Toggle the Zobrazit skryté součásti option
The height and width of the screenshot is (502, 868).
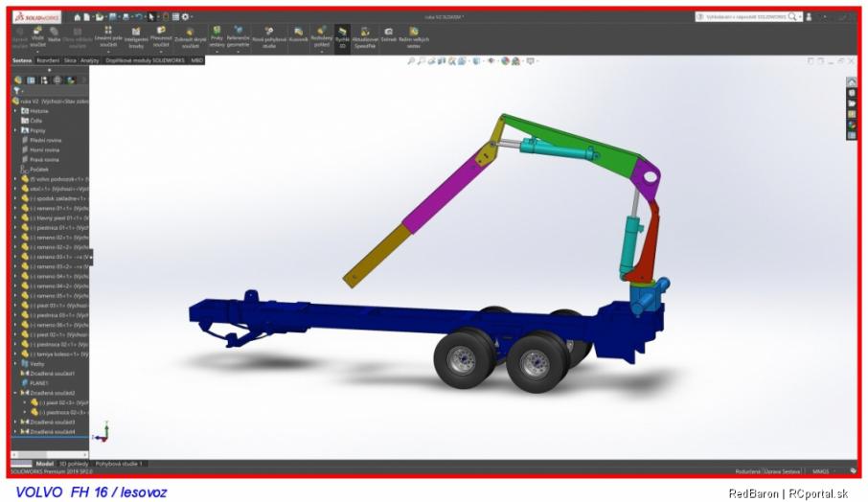[188, 35]
